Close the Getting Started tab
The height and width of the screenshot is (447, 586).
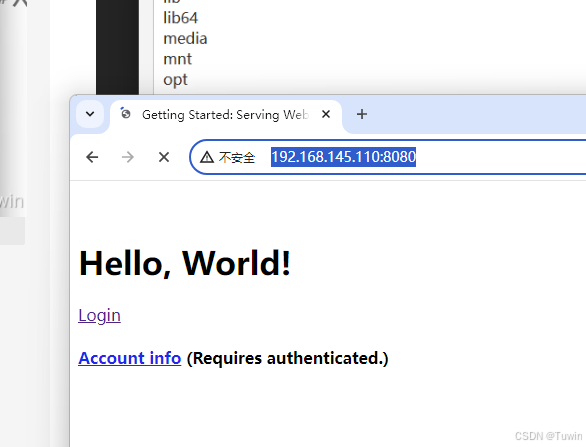point(326,114)
